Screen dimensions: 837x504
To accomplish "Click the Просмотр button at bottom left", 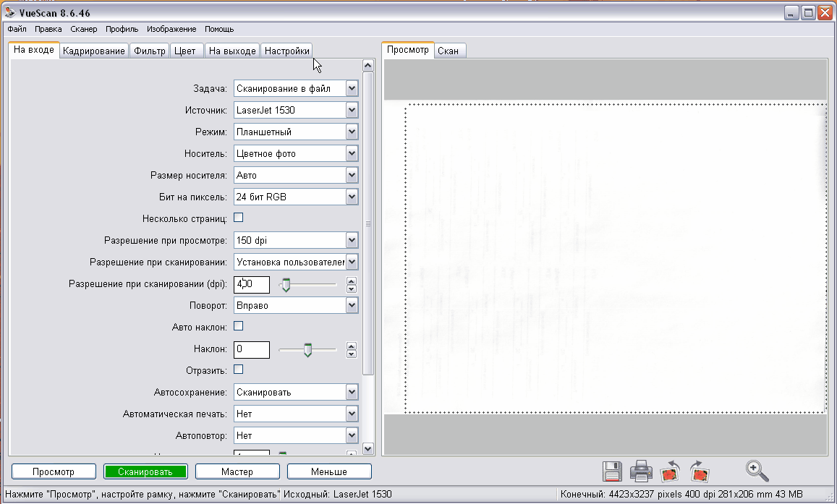I will coord(54,471).
